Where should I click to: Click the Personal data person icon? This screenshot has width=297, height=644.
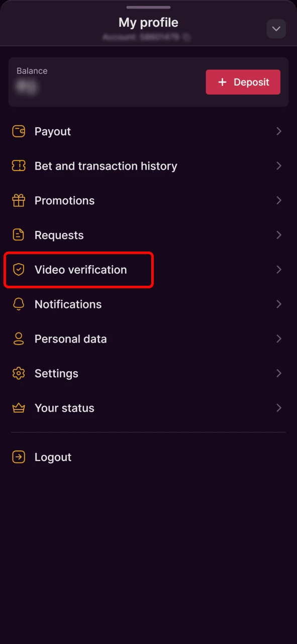[19, 339]
